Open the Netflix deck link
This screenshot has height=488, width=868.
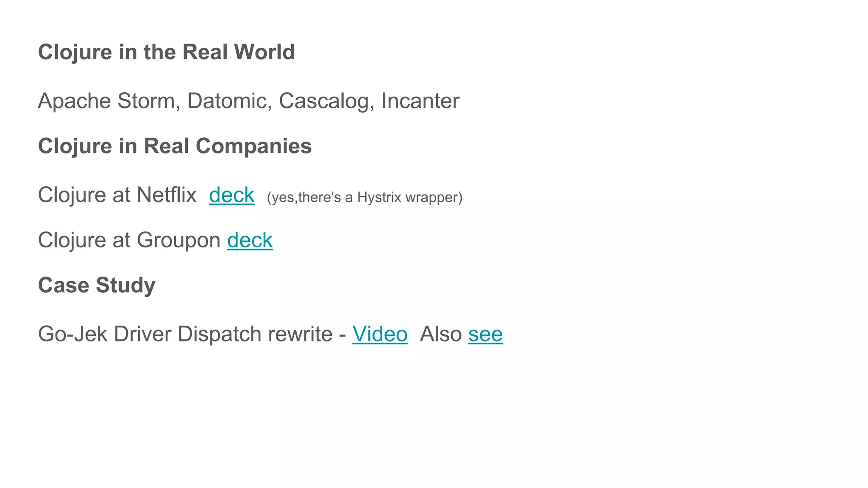coord(232,195)
